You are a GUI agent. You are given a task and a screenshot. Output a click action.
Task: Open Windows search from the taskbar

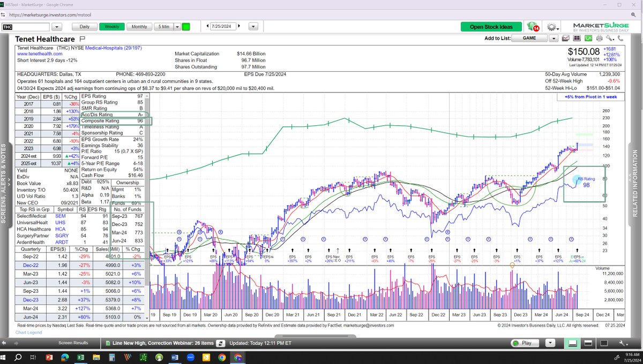pyautogui.click(x=19, y=357)
